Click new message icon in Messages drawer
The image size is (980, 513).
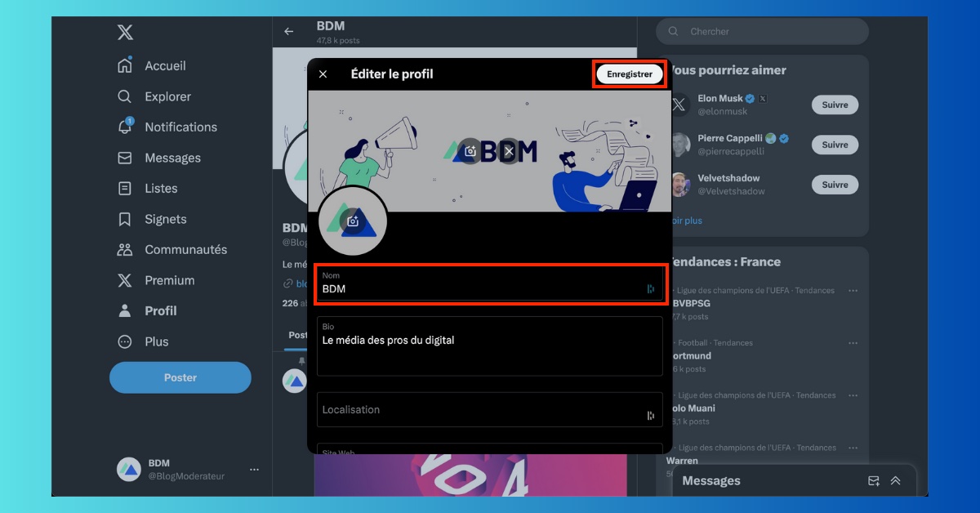874,481
